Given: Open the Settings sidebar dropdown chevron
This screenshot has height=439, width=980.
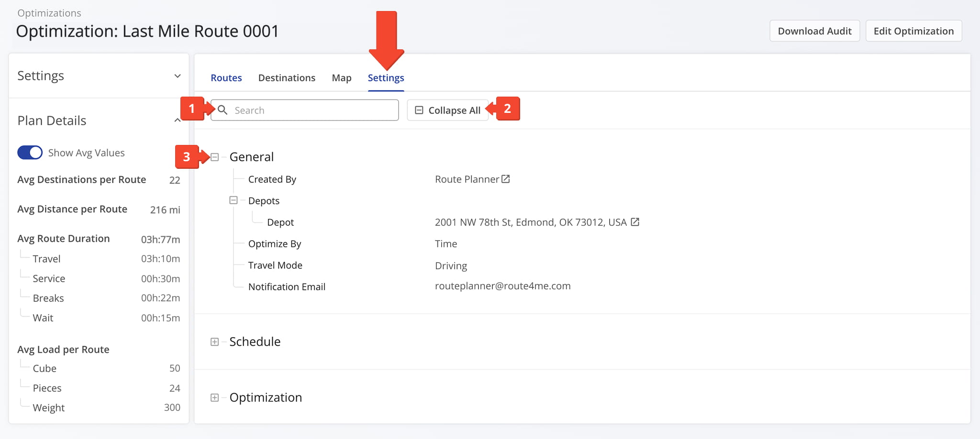Looking at the screenshot, I should click(x=178, y=76).
